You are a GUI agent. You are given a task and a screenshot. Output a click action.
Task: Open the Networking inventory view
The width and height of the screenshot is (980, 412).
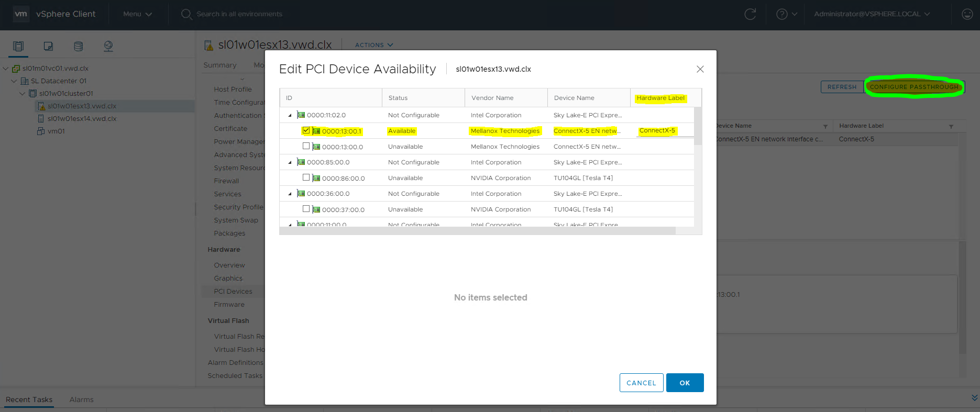point(108,46)
